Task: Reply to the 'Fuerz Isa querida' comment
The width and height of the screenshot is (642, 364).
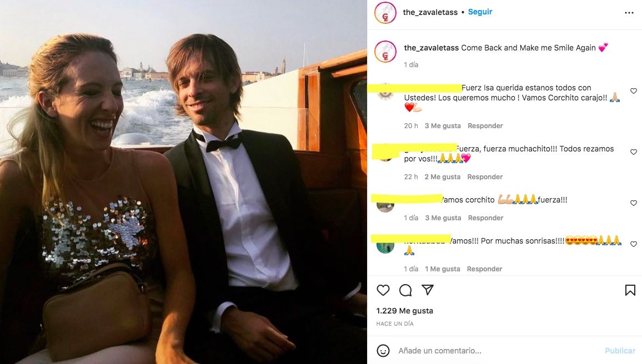Action: 485,126
